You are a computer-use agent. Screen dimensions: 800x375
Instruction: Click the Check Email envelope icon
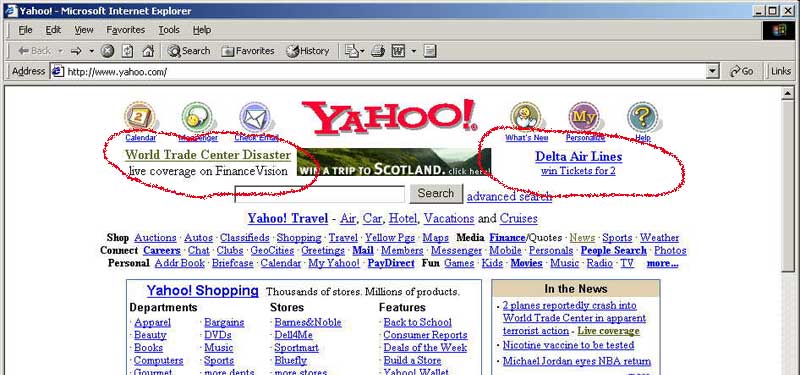point(255,117)
